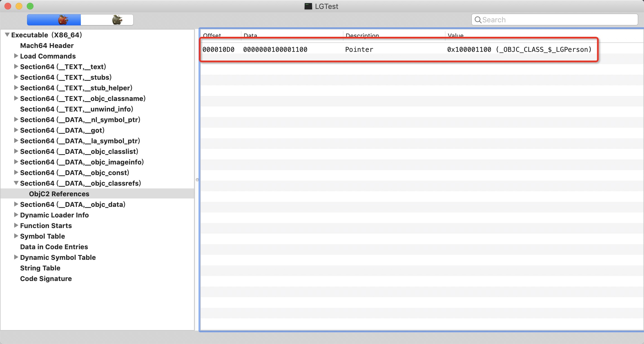Open the String Table entry
The image size is (644, 344).
[x=40, y=268]
